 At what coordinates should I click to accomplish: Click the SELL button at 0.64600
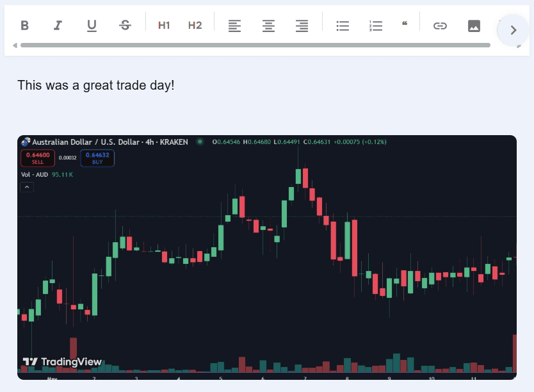pos(36,158)
